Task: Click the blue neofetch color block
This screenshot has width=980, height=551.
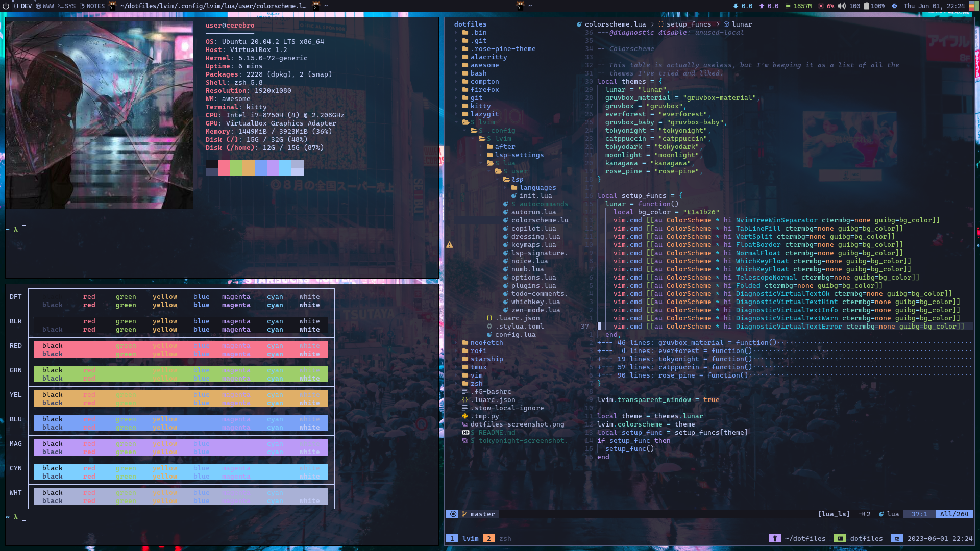Action: point(261,168)
